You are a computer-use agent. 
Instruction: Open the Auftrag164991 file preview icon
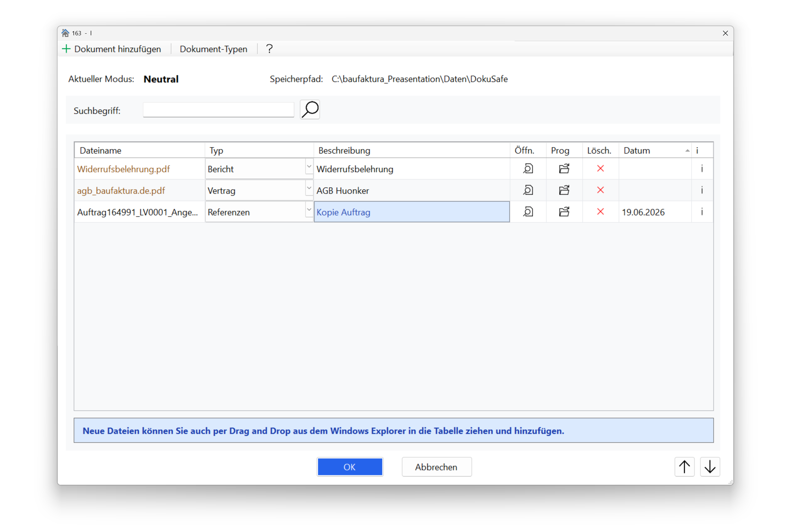pyautogui.click(x=528, y=211)
